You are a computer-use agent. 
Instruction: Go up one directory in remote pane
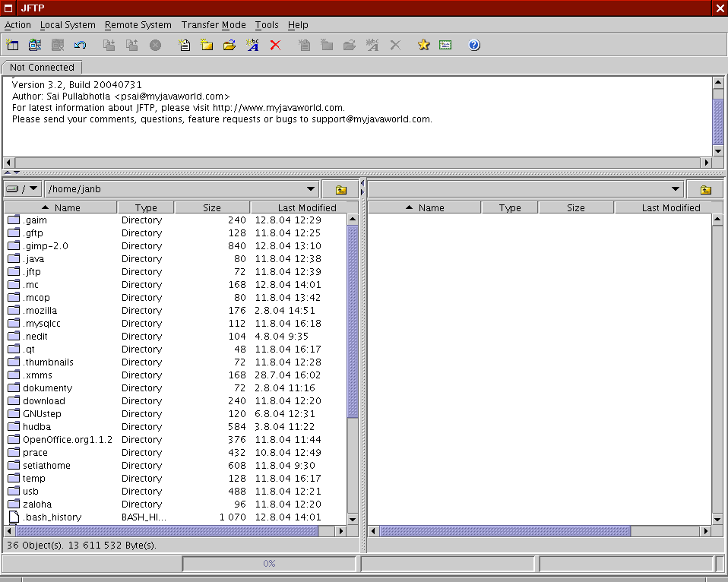[705, 189]
